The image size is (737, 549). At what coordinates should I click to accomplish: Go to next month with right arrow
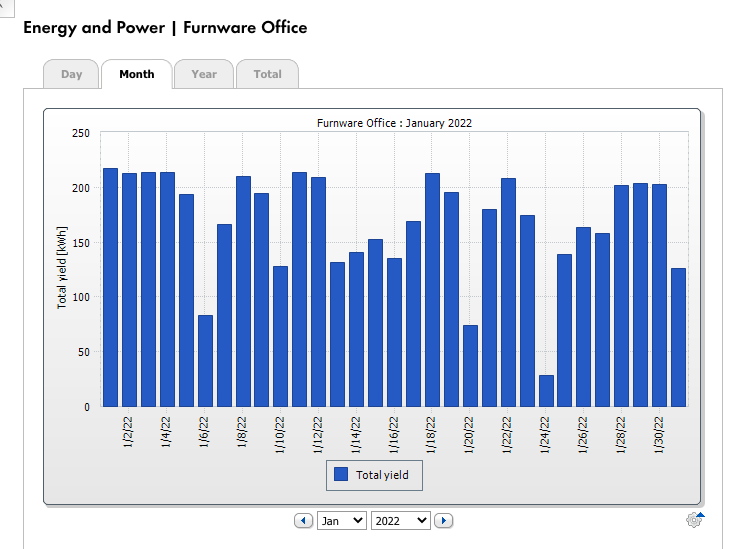[443, 520]
